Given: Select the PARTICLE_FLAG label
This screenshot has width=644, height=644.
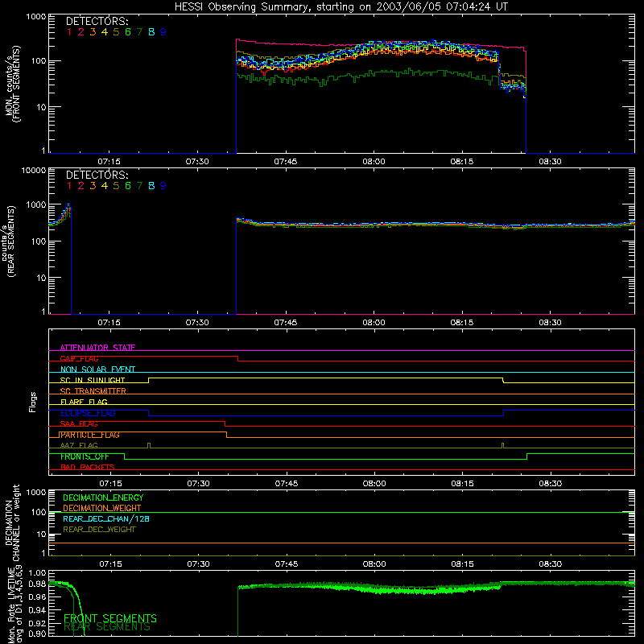Looking at the screenshot, I should click(x=89, y=435).
